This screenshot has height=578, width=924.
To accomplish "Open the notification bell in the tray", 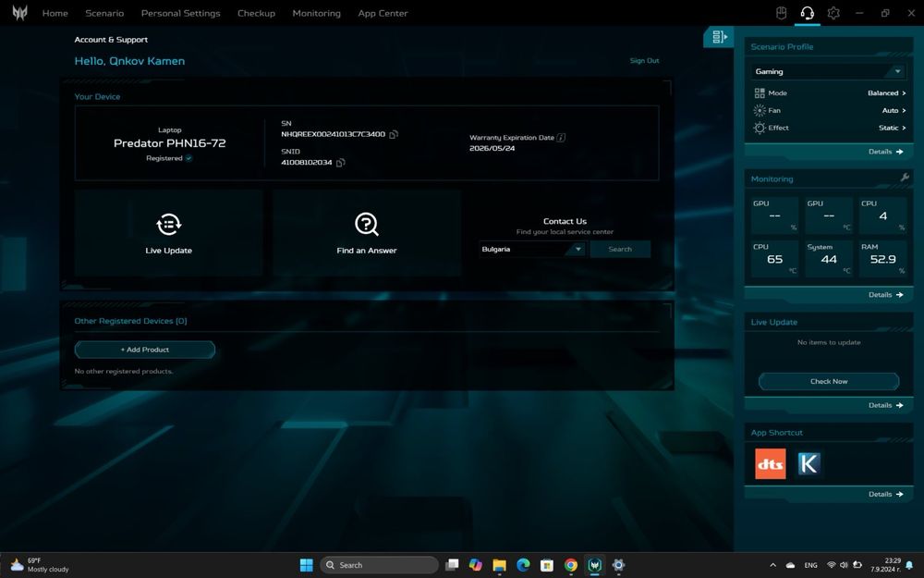I will 910,565.
